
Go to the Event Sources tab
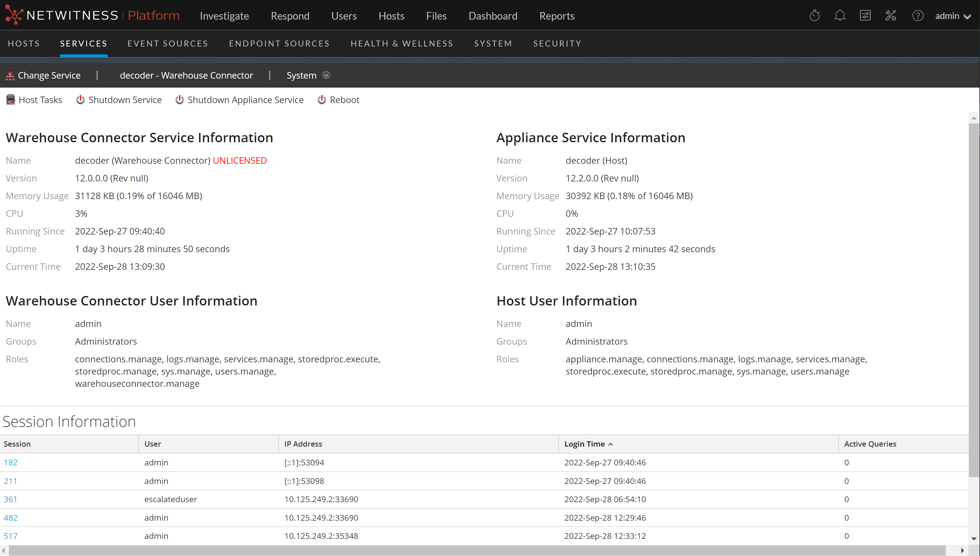(167, 44)
